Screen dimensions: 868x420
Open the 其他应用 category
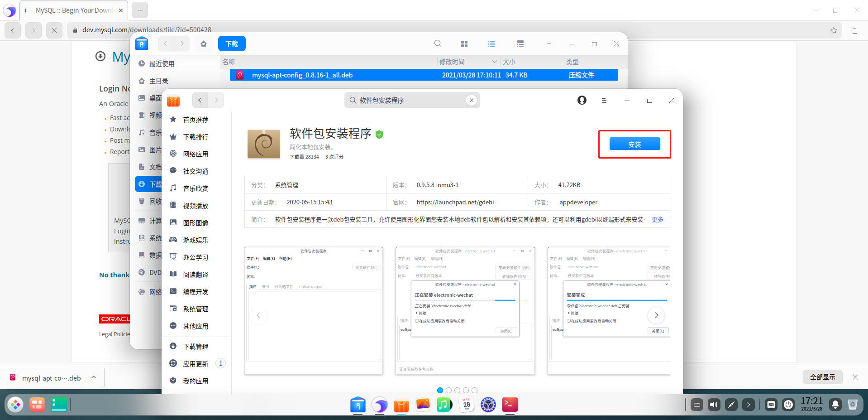point(196,326)
